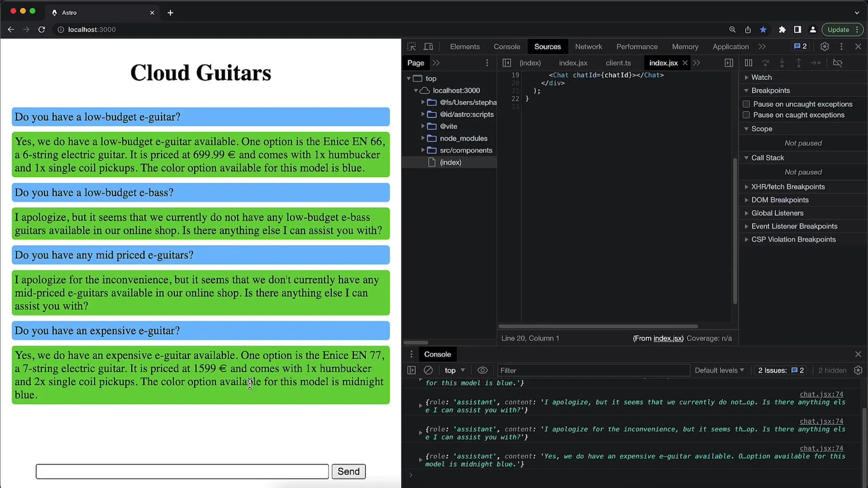This screenshot has width=868, height=488.
Task: Reload the page with the refresh icon
Action: (42, 29)
